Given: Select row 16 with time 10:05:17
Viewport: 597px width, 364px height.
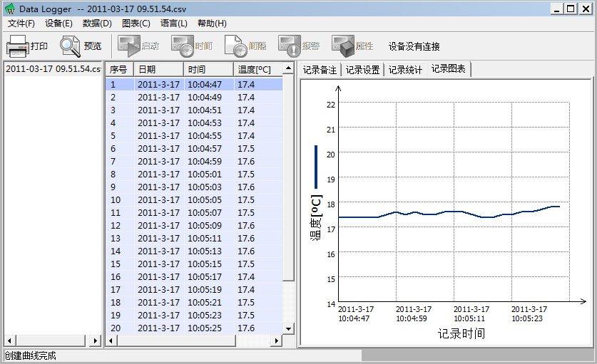Looking at the screenshot, I should (x=194, y=277).
